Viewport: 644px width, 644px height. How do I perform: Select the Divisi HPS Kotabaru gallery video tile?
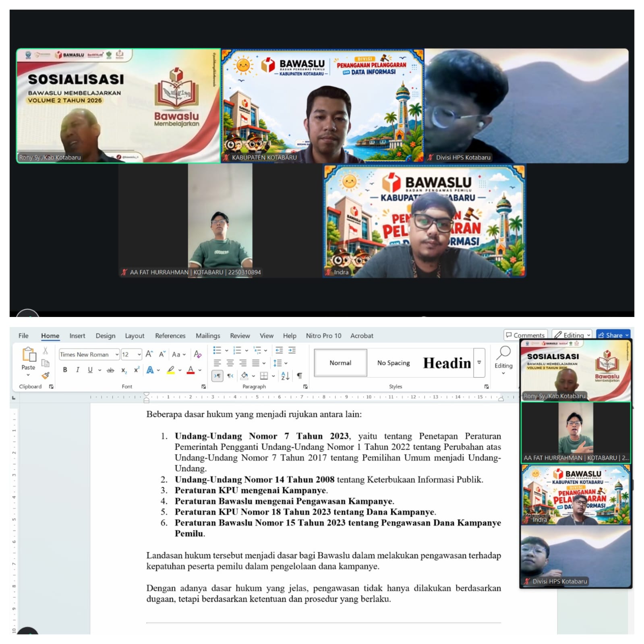point(526,106)
